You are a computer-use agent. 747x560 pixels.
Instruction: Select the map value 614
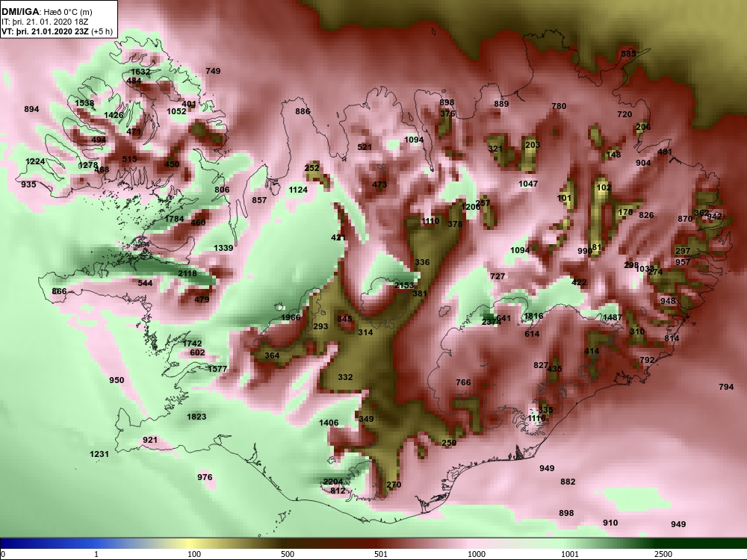(532, 334)
